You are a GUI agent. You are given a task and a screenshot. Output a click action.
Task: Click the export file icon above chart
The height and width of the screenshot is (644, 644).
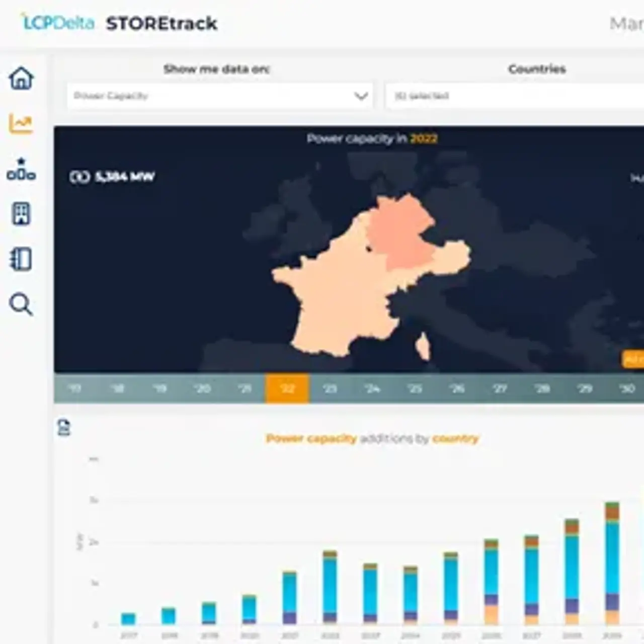[x=64, y=427]
